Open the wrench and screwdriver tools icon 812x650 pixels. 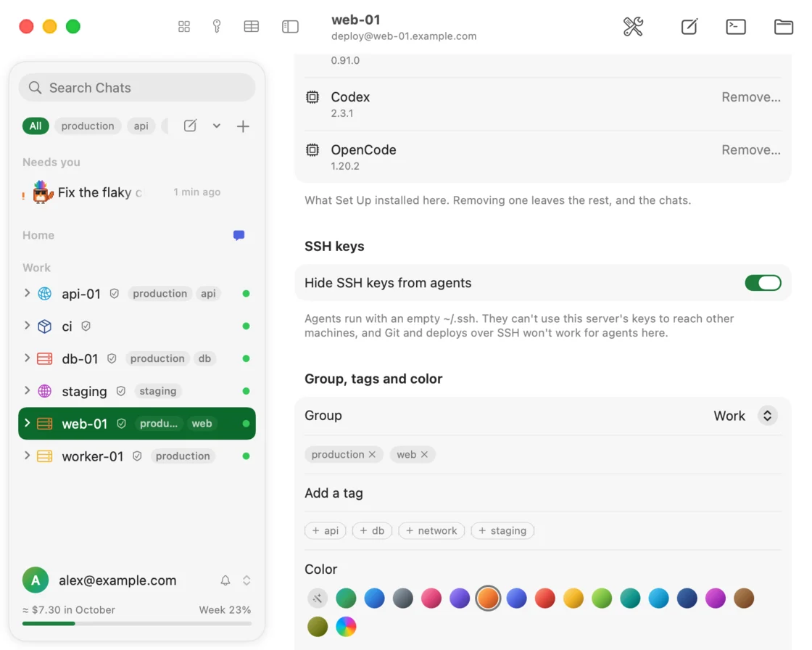tap(633, 26)
